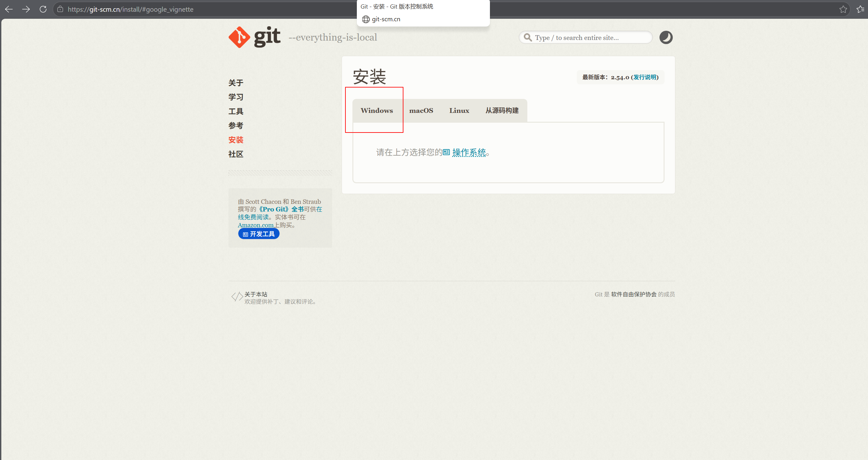Click the search magnifier icon
The height and width of the screenshot is (460, 868).
[x=528, y=37]
